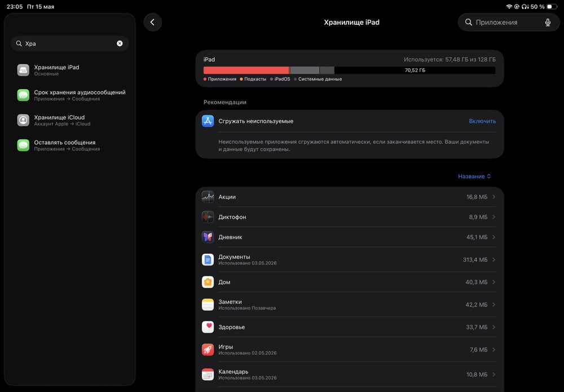564x392 pixels.
Task: Open Хранилище iCloud search result
Action: 69,120
